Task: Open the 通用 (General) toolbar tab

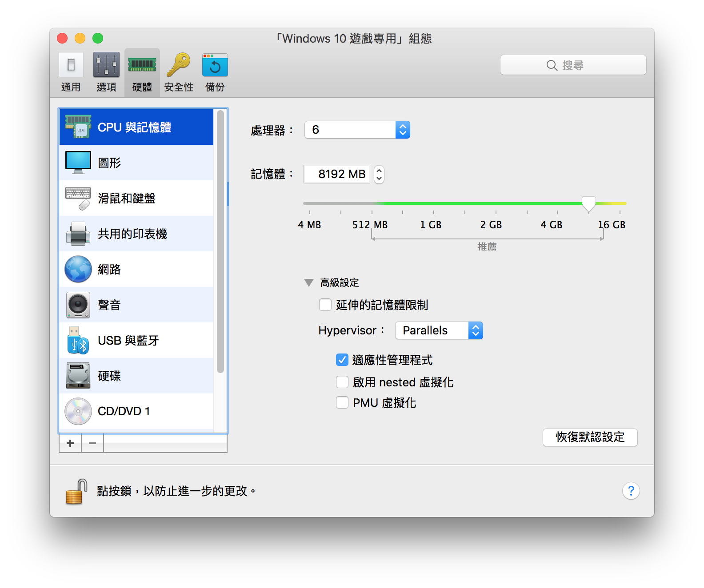Action: (71, 72)
